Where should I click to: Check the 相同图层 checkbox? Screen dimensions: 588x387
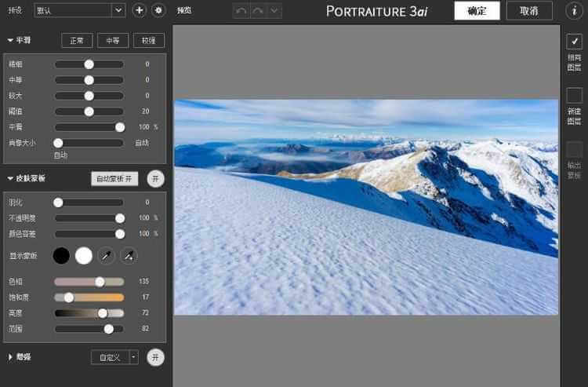[574, 42]
